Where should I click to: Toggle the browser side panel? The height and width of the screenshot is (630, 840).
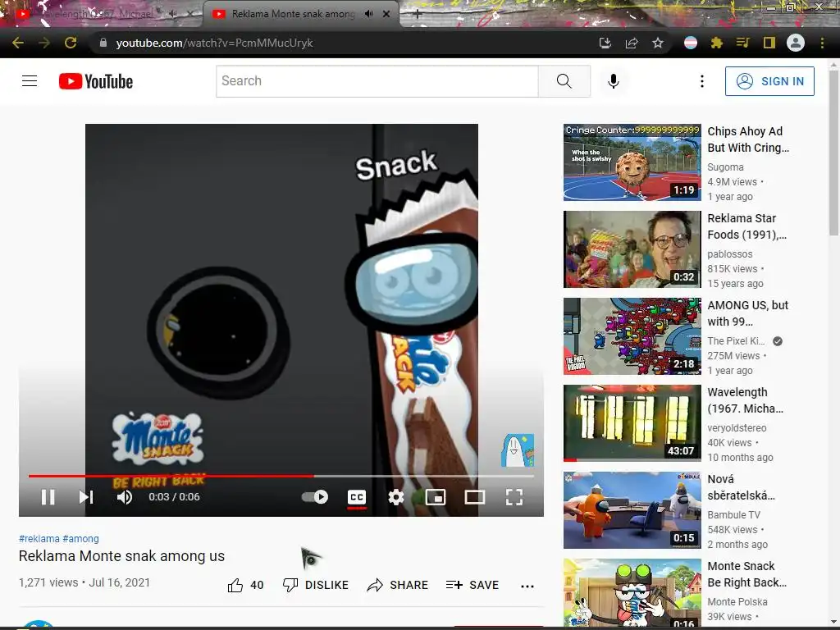pos(769,43)
